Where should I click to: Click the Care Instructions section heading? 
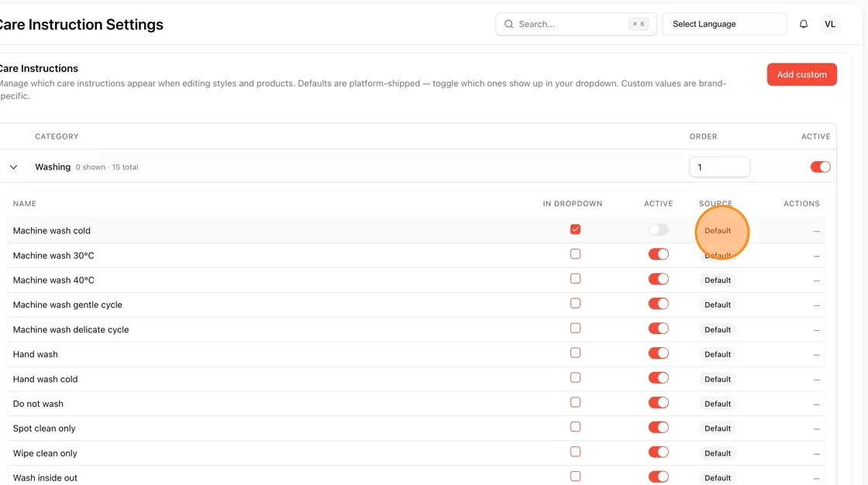(x=39, y=69)
